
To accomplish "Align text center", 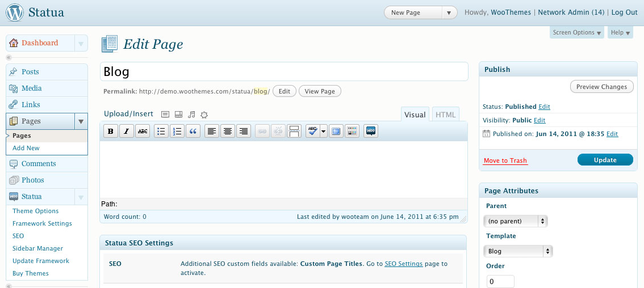I will click(228, 132).
